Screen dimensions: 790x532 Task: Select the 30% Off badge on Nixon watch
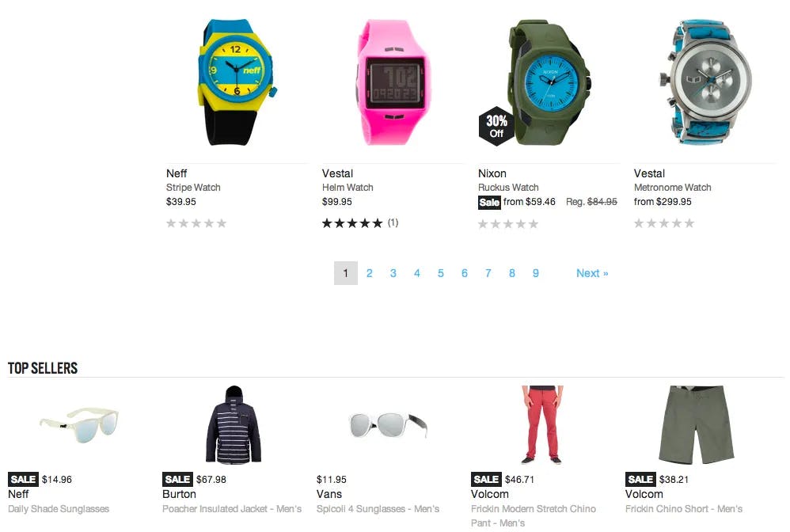[496, 126]
